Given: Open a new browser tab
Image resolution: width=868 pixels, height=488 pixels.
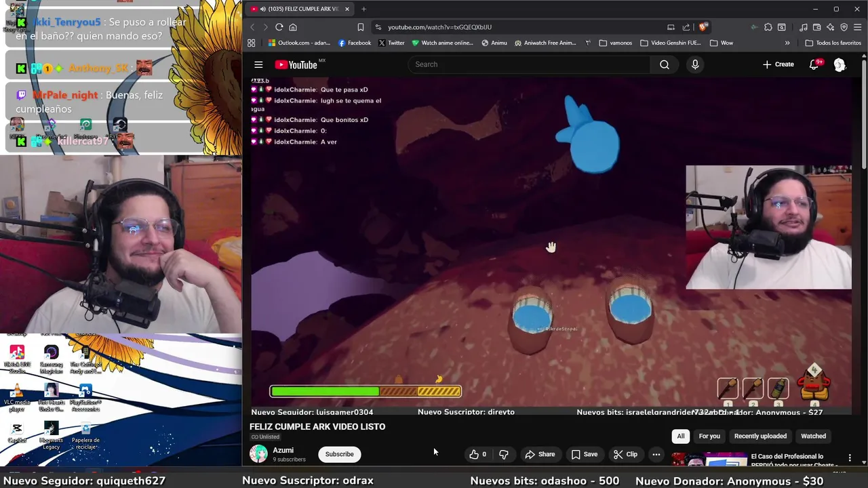Looking at the screenshot, I should coord(363,9).
